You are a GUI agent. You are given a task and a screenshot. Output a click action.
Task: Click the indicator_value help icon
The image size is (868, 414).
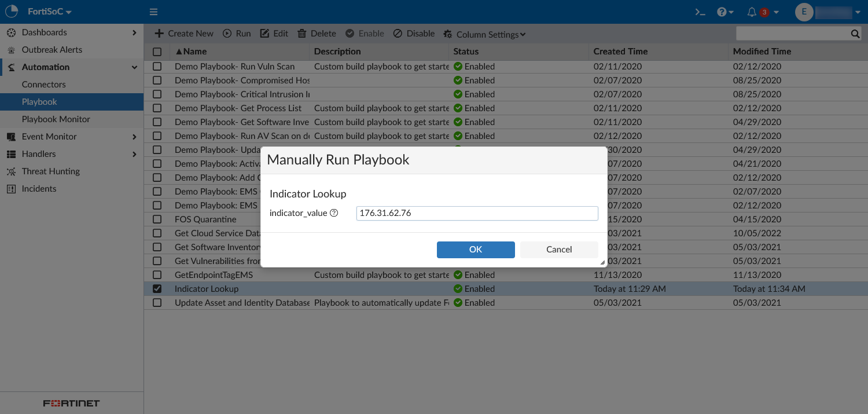334,213
